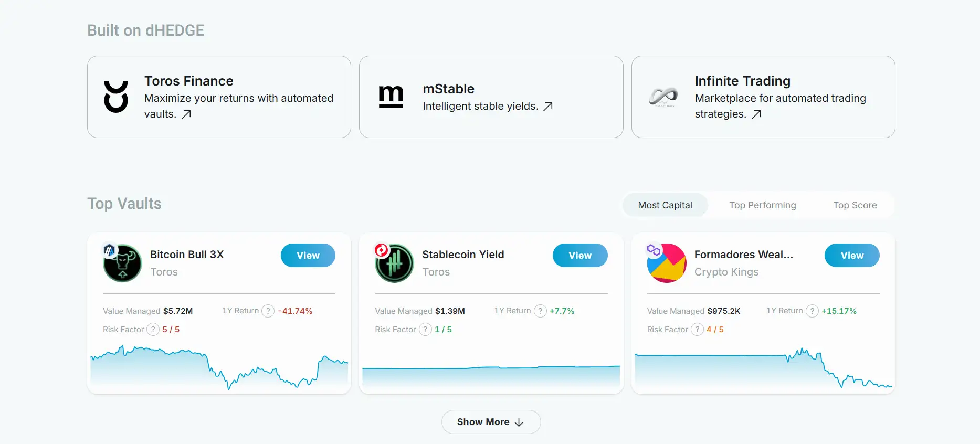The height and width of the screenshot is (444, 980).
Task: Click the mStable logo icon
Action: coord(391,97)
